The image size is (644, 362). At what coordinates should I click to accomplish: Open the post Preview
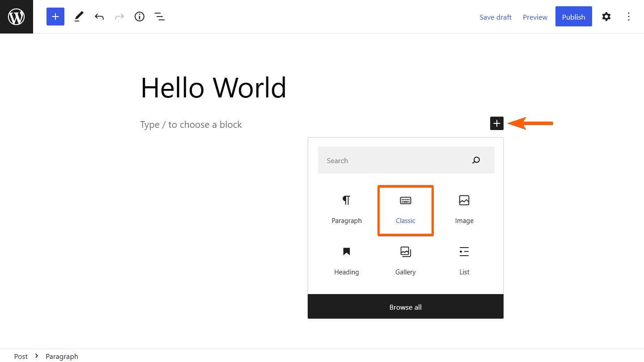pos(535,17)
